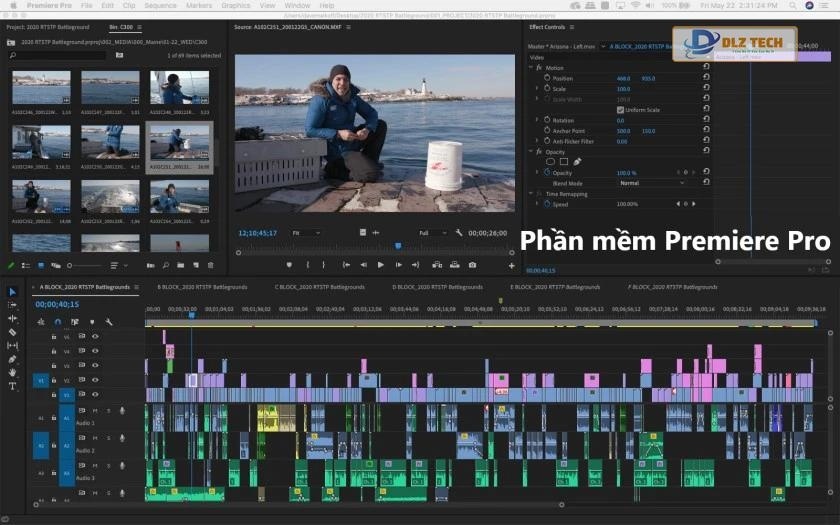Viewport: 840px width, 525px height.
Task: Collapse the Motion effect group
Action: (531, 68)
